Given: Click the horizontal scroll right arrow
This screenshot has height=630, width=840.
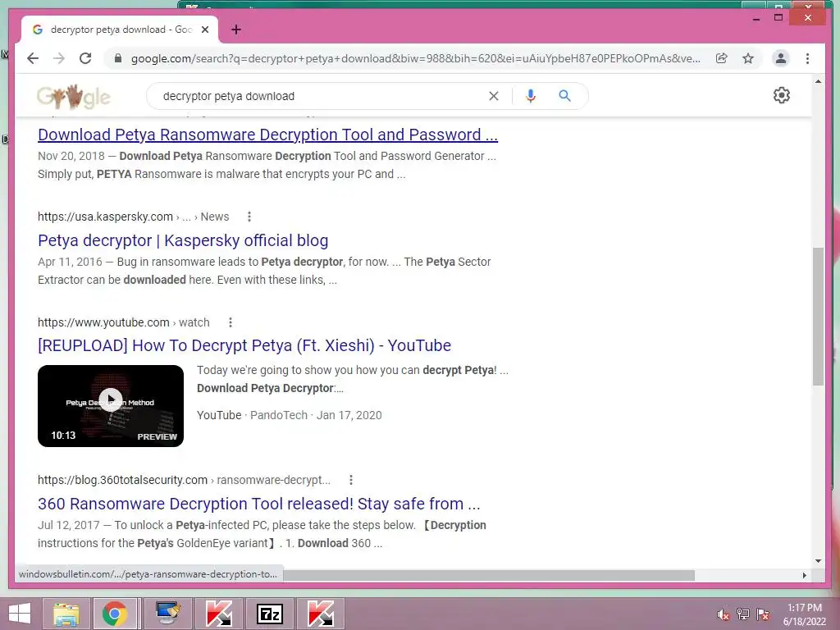Looking at the screenshot, I should [x=804, y=575].
